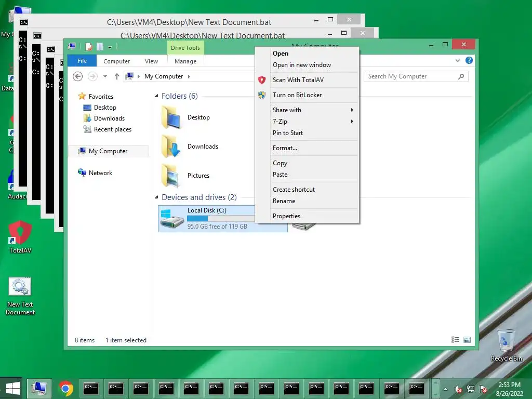Open the Desktop folder icon in Folders
This screenshot has height=399, width=532.
tap(171, 117)
